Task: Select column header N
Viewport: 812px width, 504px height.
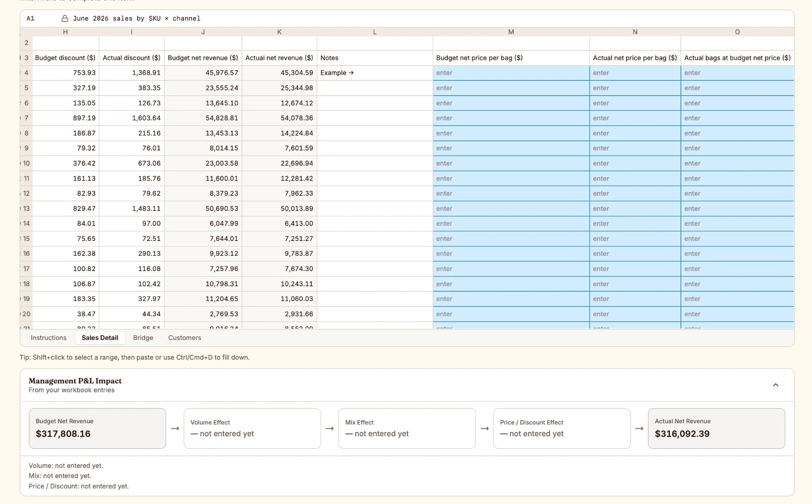Action: [x=635, y=32]
